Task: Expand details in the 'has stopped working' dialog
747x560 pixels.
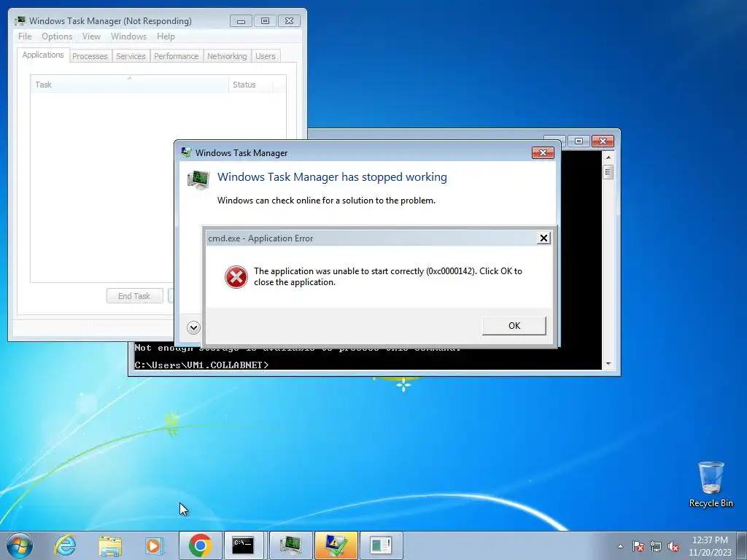Action: pos(193,327)
